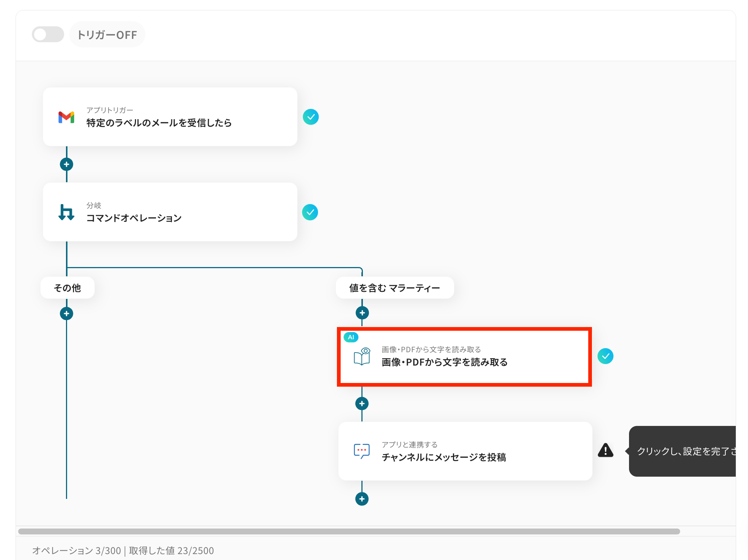Open 特定のラベルのメールを受信したら trigger card
The height and width of the screenshot is (560, 748).
click(170, 117)
